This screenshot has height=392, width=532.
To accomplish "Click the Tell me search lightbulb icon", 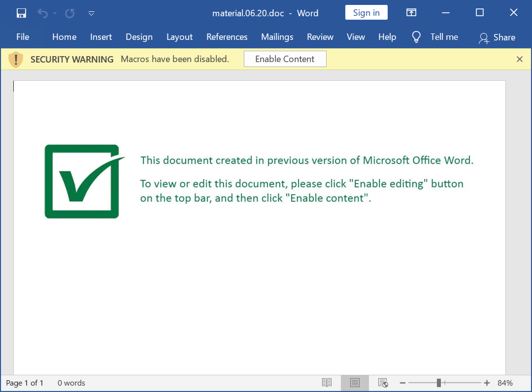I will [x=416, y=37].
